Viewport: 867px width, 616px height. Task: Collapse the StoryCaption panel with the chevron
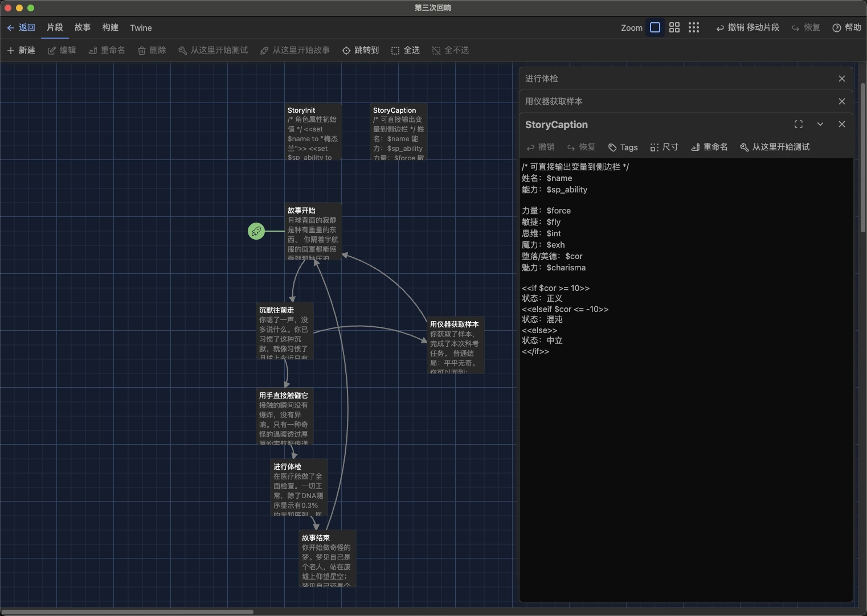[x=820, y=124]
